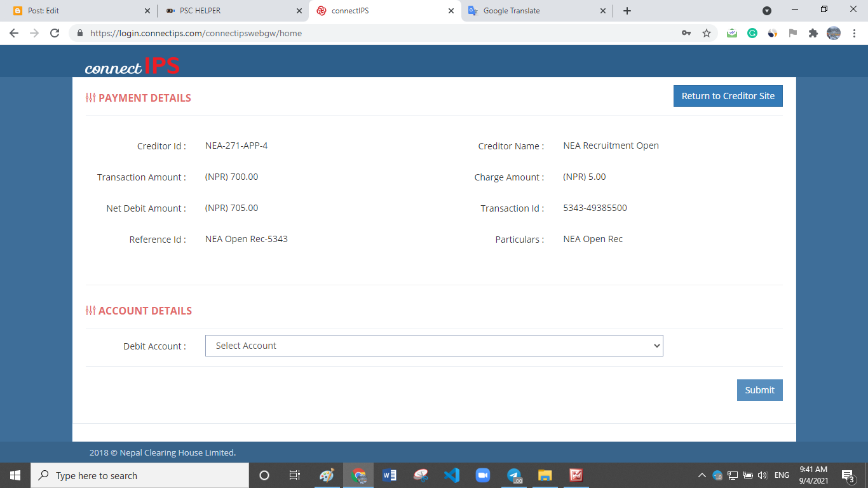The image size is (868, 488).
Task: Open Telegram from the taskbar
Action: click(514, 475)
